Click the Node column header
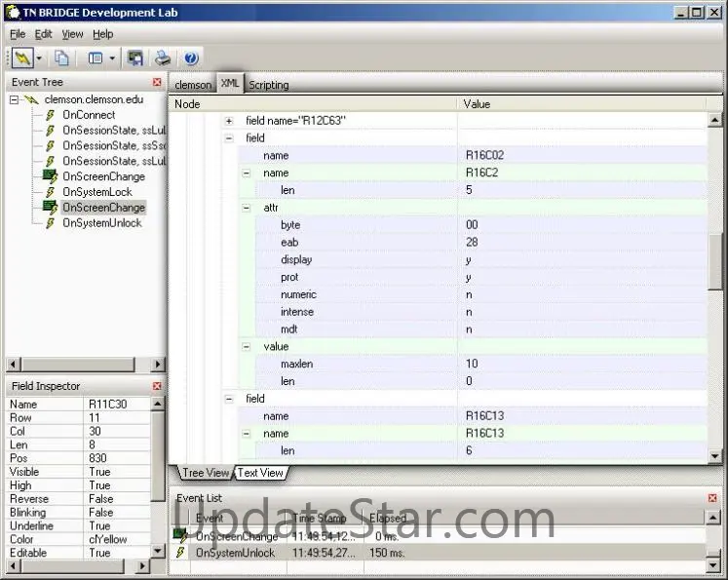Screen dimensions: 728x580 tap(313, 104)
